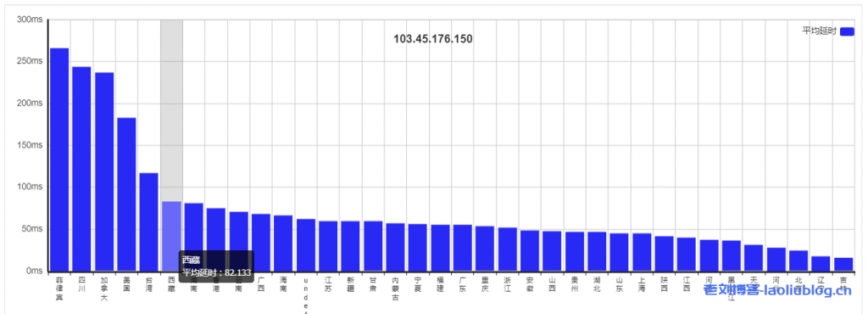Image resolution: width=868 pixels, height=314 pixels.
Task: Select the 四川 latency bar
Action: tap(82, 169)
